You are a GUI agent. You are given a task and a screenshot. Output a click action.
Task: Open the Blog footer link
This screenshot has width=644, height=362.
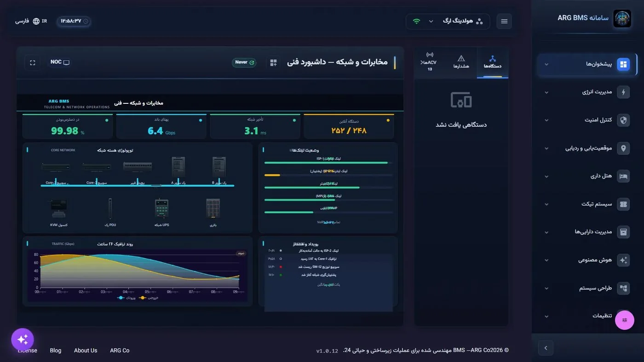55,351
